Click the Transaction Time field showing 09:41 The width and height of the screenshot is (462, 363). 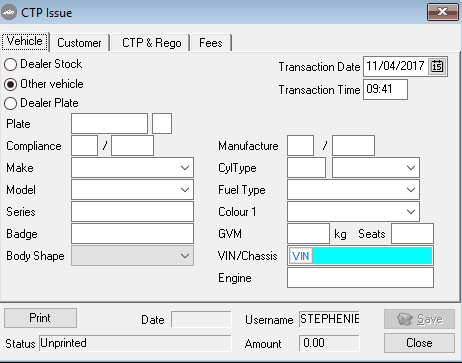pos(385,89)
